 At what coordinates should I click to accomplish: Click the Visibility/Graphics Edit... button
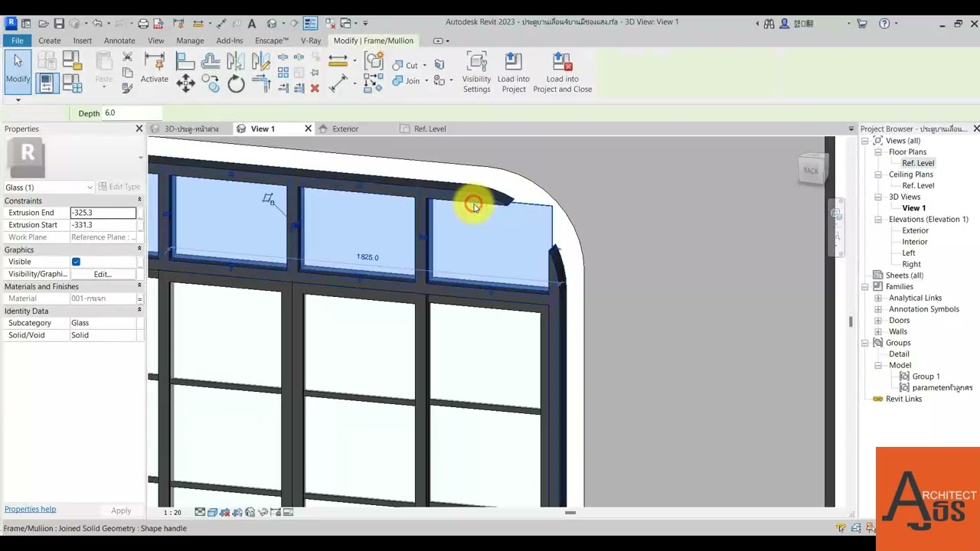pos(103,274)
